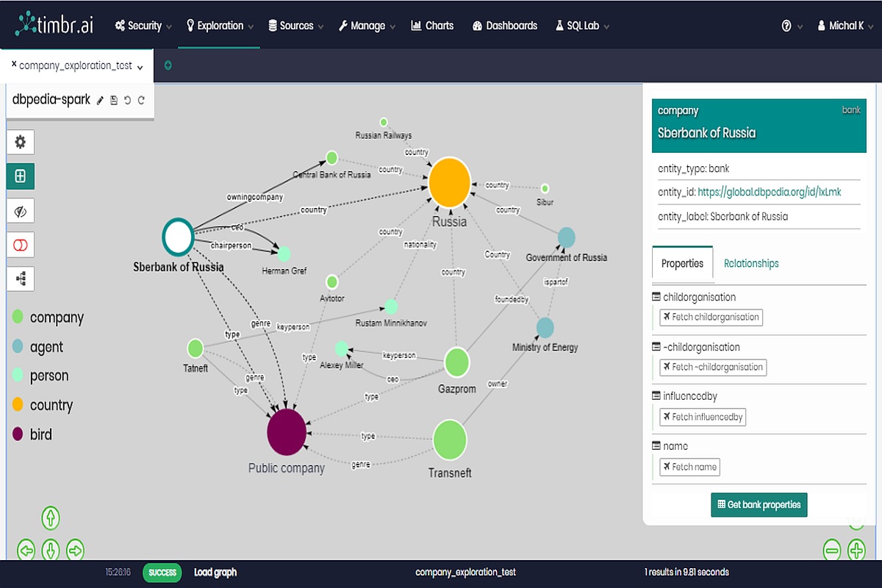Click Get bank properties button
The image size is (882, 588).
tap(759, 505)
